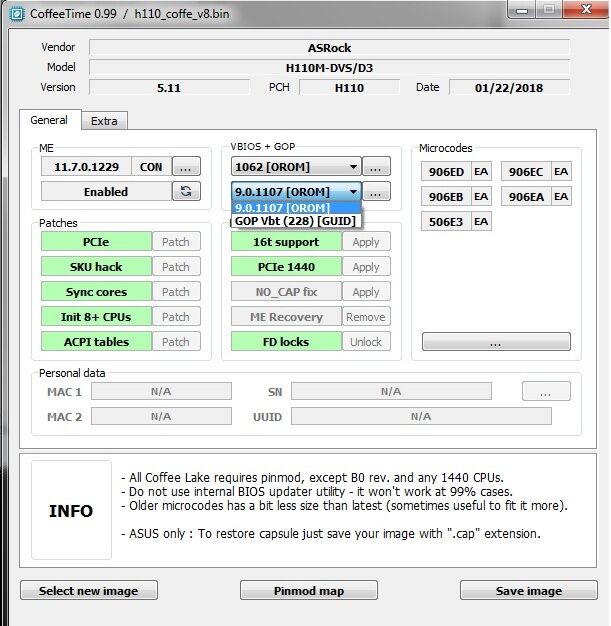Click the UUID field
The height and width of the screenshot is (626, 611).
(421, 416)
